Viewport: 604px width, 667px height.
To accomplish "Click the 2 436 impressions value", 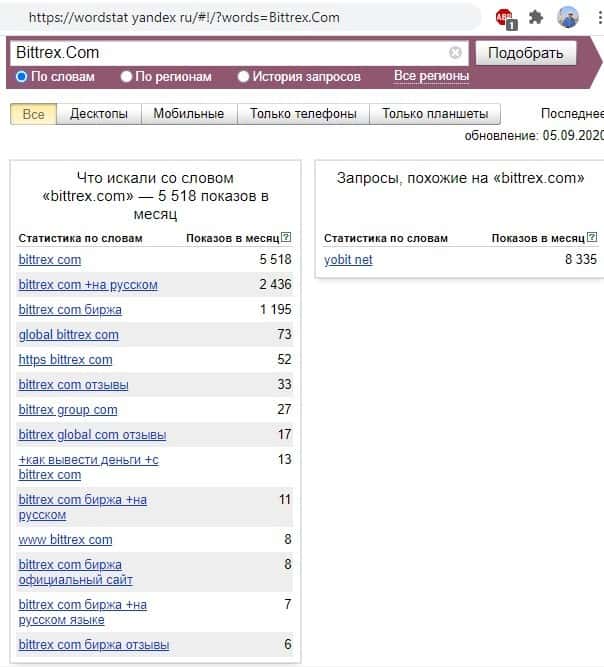I will pos(276,284).
